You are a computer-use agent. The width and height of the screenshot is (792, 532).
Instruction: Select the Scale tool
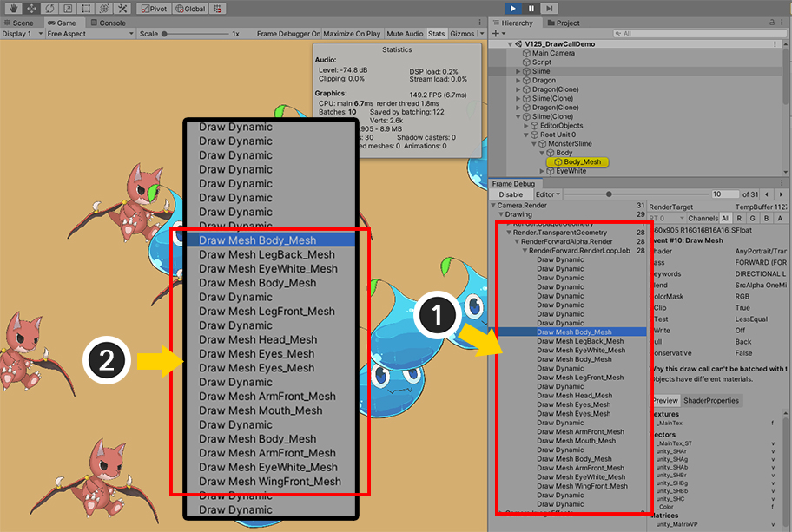(x=68, y=8)
